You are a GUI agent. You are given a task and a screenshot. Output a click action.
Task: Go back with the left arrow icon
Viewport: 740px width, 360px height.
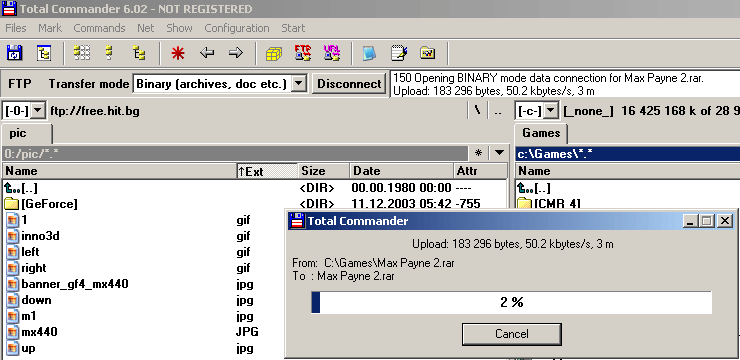pyautogui.click(x=207, y=53)
